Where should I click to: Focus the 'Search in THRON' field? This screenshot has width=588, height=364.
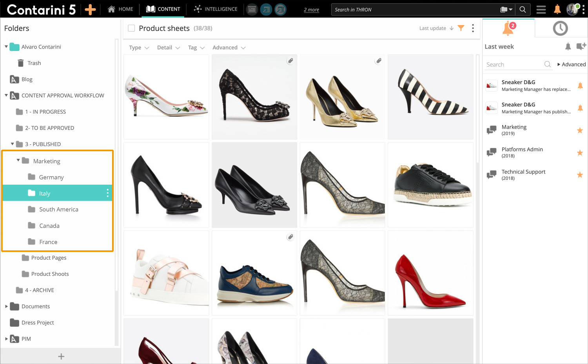tap(416, 9)
